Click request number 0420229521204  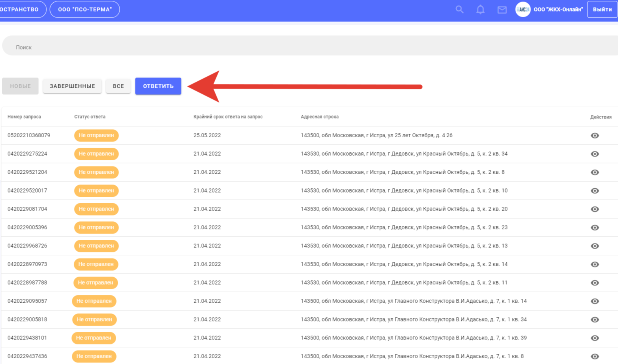click(27, 172)
